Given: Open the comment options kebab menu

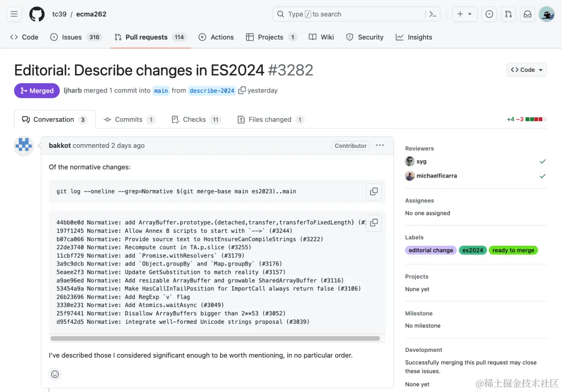Looking at the screenshot, I should point(380,146).
